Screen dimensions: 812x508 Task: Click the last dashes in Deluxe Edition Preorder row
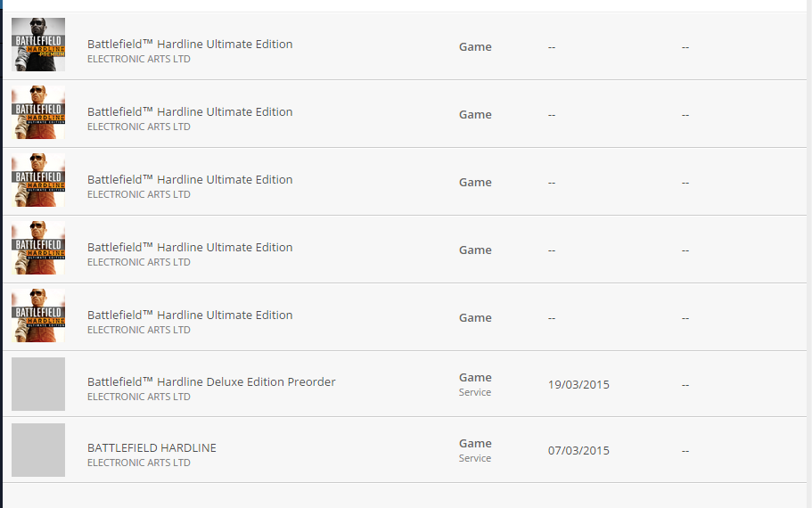[x=685, y=385]
